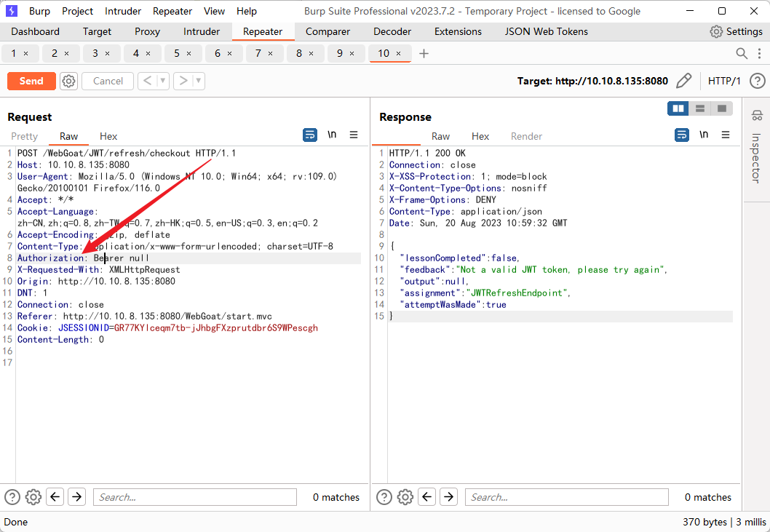Click the Burp Suite logo icon
The height and width of the screenshot is (532, 770).
point(11,11)
